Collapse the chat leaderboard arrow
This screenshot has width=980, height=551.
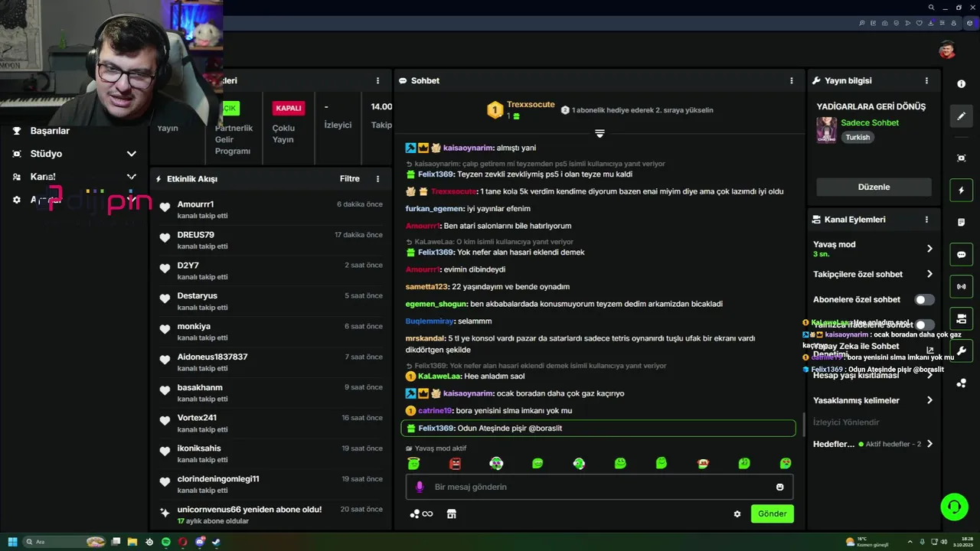click(599, 133)
